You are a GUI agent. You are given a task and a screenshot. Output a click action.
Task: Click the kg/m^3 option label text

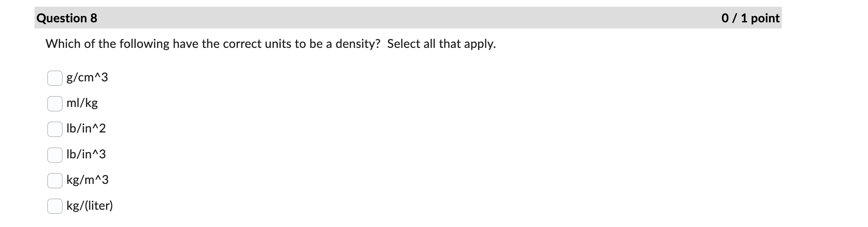[88, 180]
